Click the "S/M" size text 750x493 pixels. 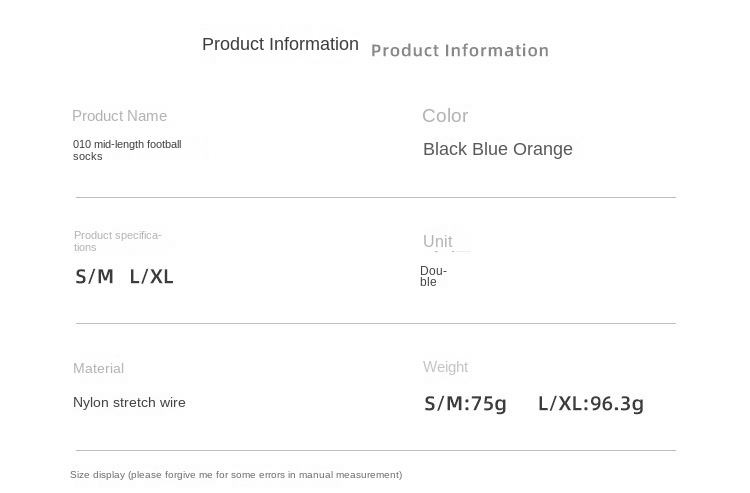tap(94, 277)
